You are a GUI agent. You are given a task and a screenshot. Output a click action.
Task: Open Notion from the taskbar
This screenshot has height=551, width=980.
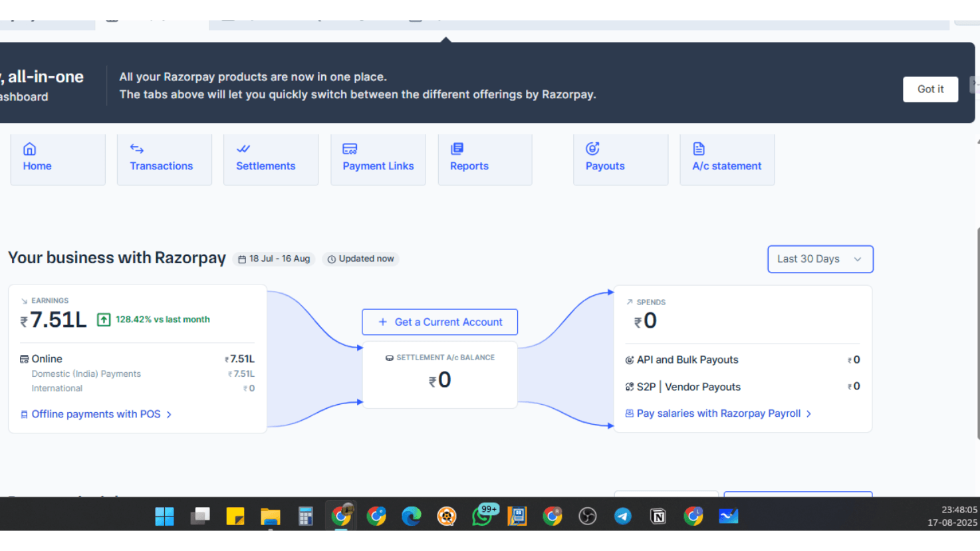[658, 516]
